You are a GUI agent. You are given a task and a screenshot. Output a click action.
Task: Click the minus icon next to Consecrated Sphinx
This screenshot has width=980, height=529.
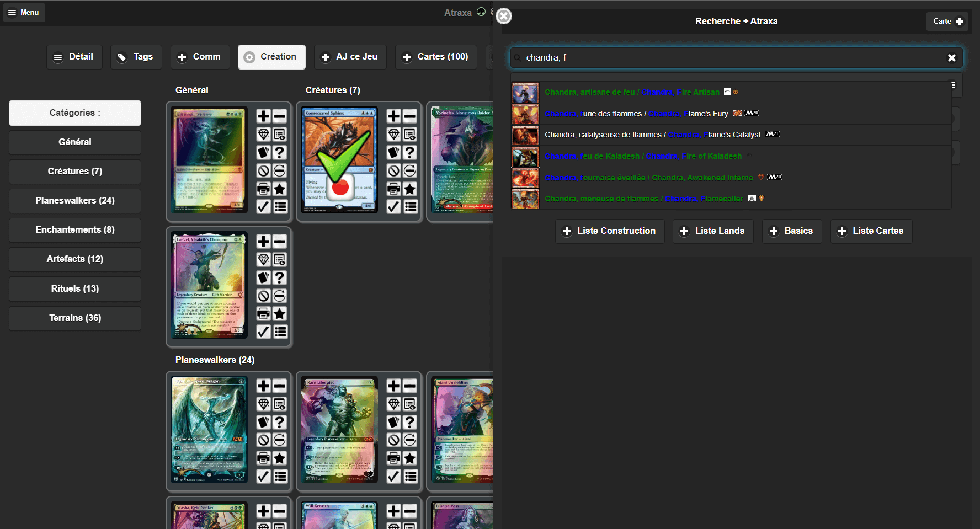[x=410, y=116]
